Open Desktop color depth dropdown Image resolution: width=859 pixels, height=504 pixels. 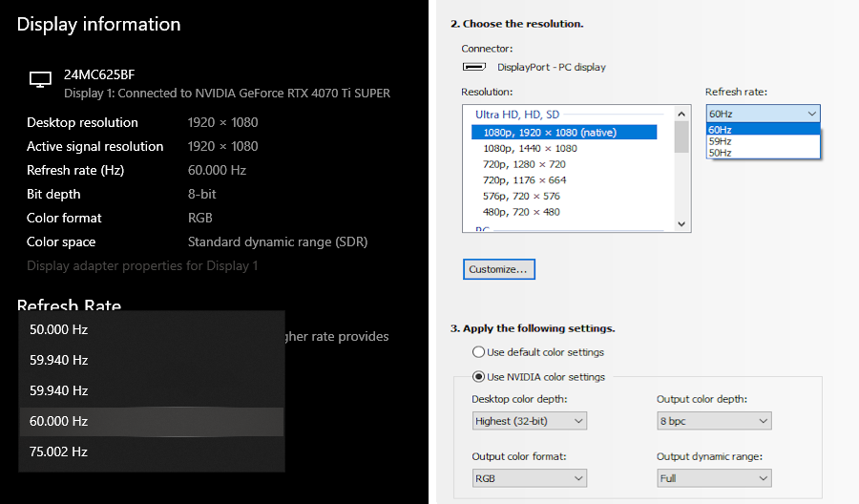click(529, 421)
